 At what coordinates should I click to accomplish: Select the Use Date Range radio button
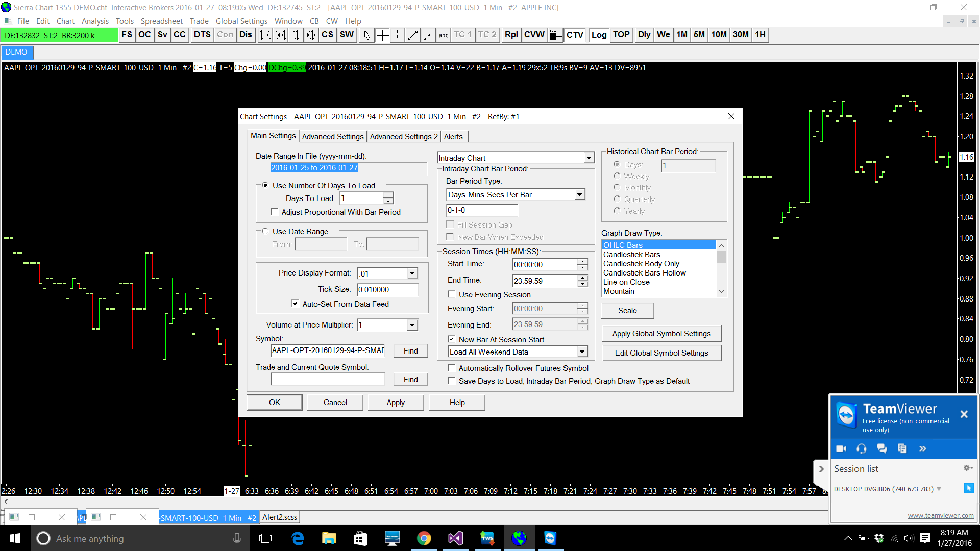point(265,231)
